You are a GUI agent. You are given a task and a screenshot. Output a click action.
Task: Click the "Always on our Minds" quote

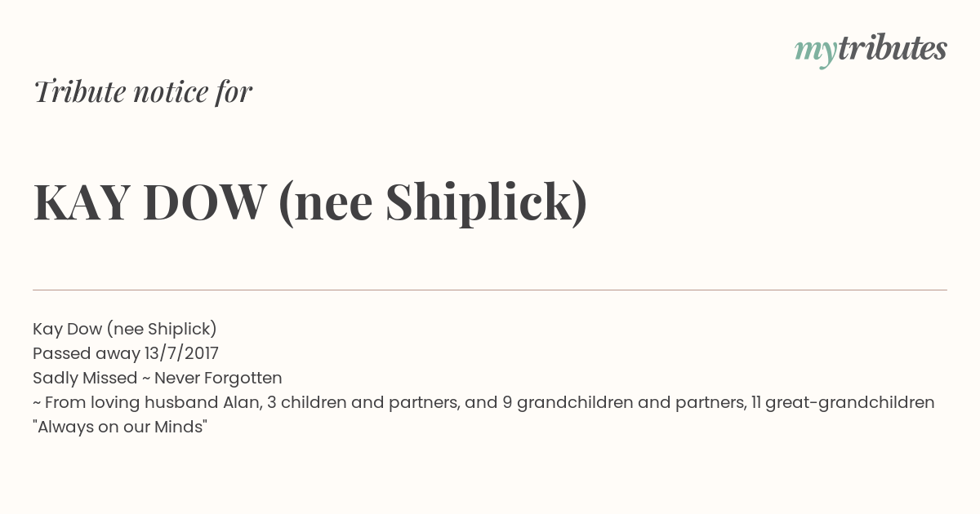(x=120, y=427)
